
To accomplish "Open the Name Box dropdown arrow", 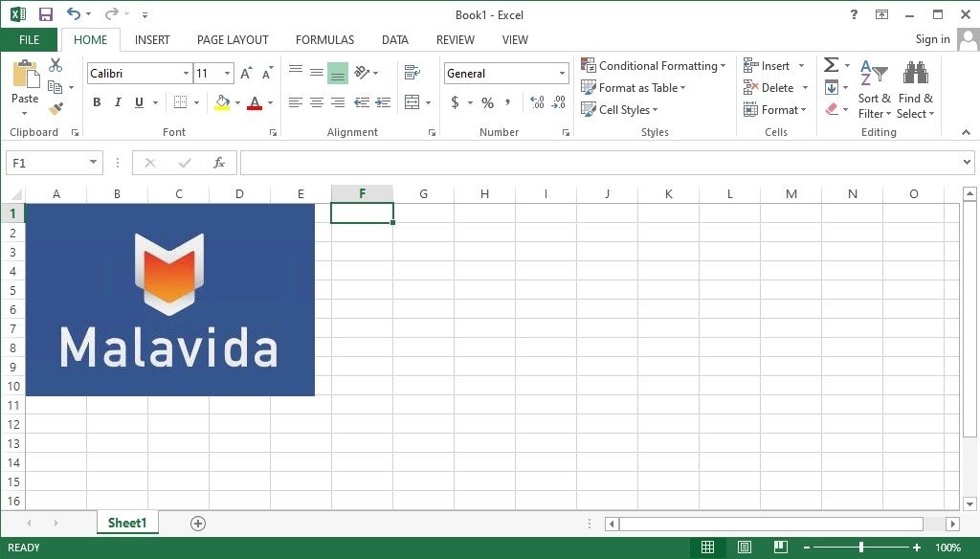I will pyautogui.click(x=93, y=163).
